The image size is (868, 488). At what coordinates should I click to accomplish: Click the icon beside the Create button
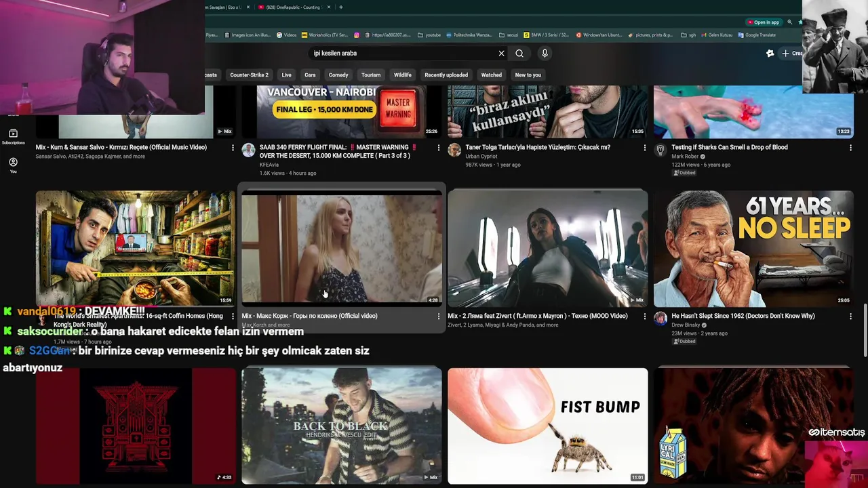pyautogui.click(x=770, y=54)
